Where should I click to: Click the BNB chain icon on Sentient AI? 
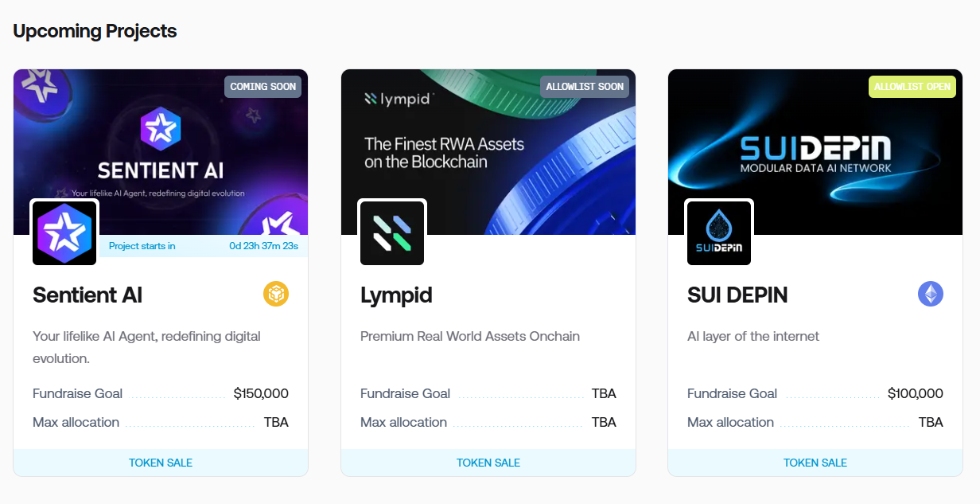(x=276, y=295)
